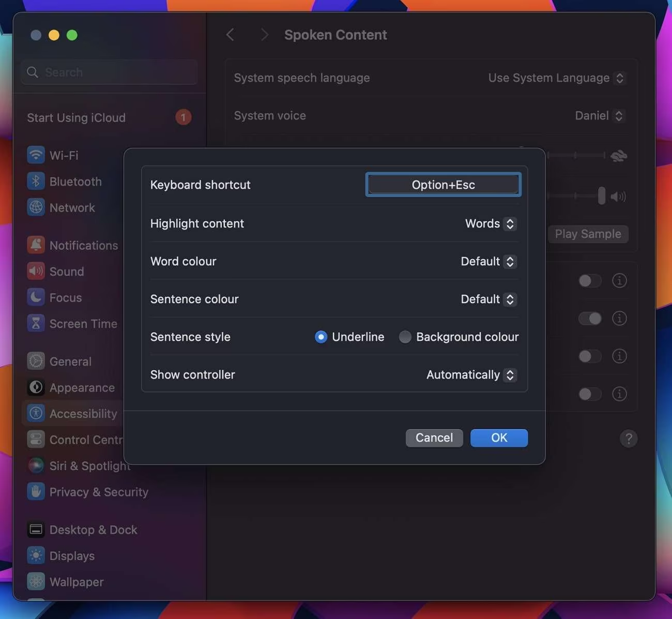Click the Wallpaper settings icon
Screen dimensions: 672x619
pos(36,581)
